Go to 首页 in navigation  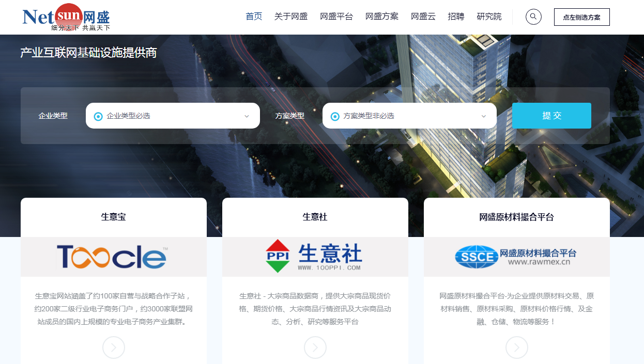[x=254, y=17]
